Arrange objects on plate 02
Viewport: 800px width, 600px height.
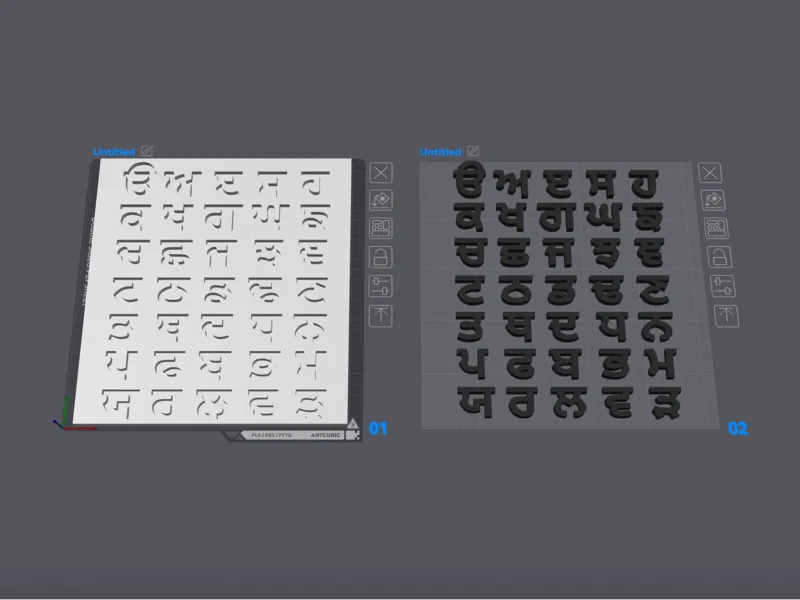click(716, 228)
